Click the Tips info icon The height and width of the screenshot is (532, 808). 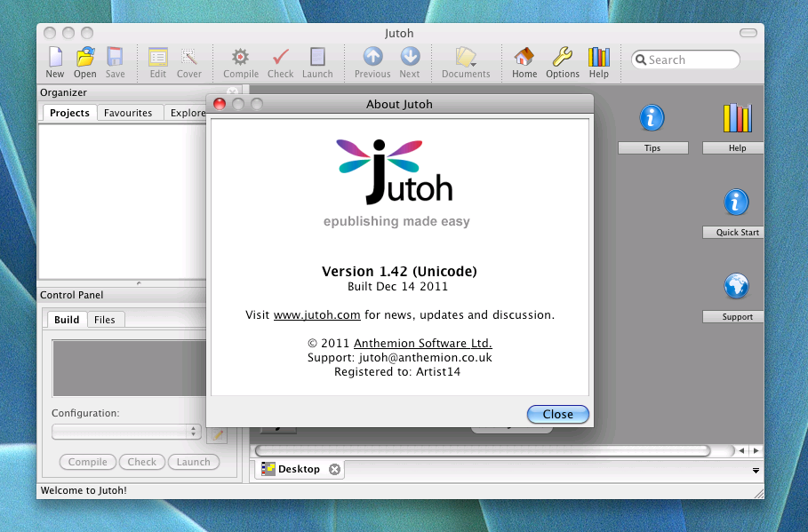(652, 117)
